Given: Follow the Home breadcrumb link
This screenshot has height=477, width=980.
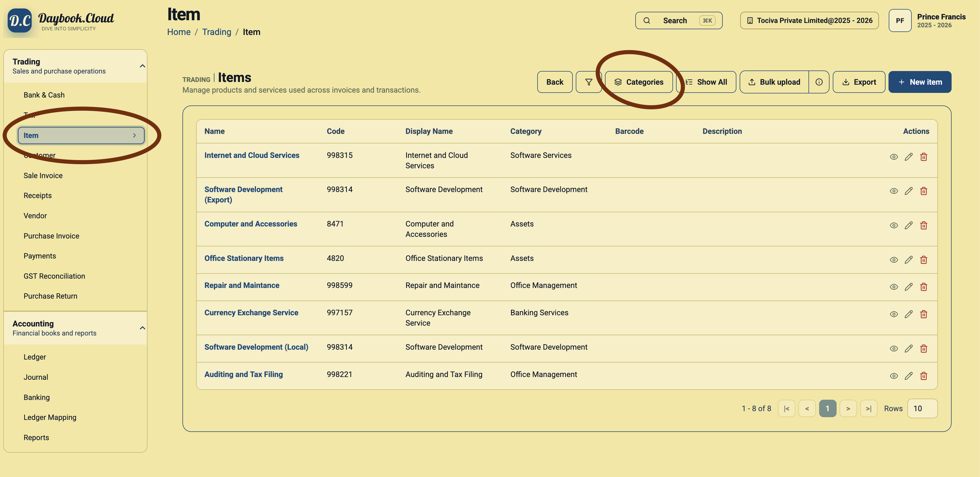Looking at the screenshot, I should tap(179, 32).
